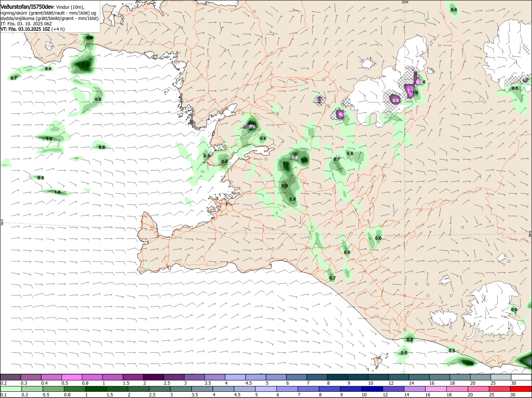Screen dimensions: 532x398
Task: Click the Veðurstofan/IS750dev title text
Action: 27,7
